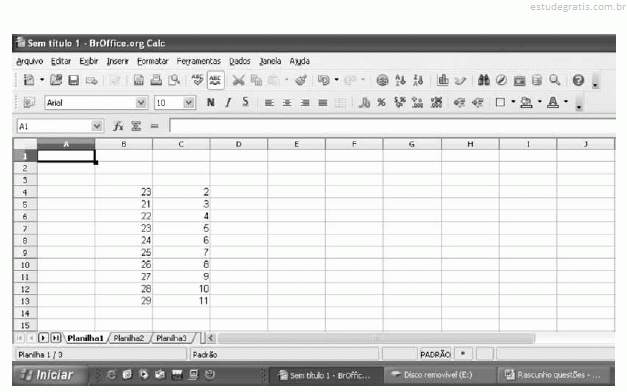Toggle Italic formatting button
This screenshot has height=392, width=627.
(228, 103)
